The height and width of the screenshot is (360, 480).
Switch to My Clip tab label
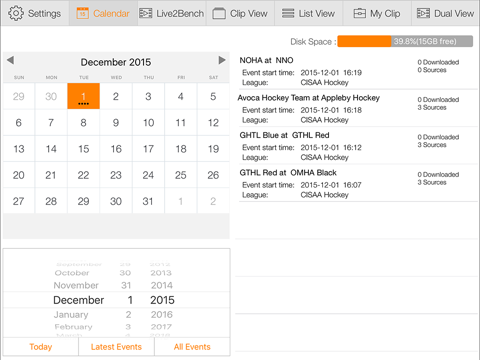[x=385, y=14]
